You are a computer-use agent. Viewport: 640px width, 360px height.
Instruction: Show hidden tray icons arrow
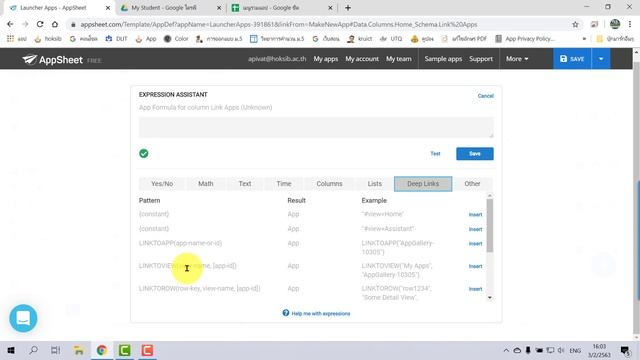pos(506,350)
